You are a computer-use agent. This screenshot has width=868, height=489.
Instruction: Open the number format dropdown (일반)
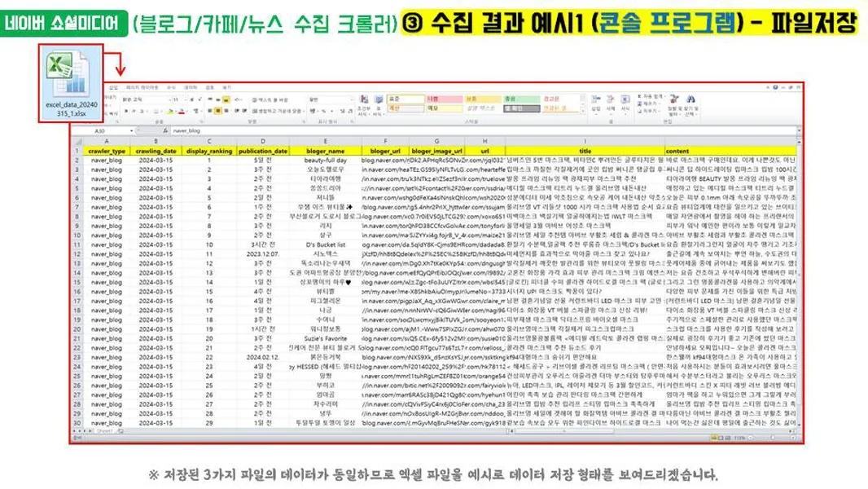pyautogui.click(x=352, y=99)
